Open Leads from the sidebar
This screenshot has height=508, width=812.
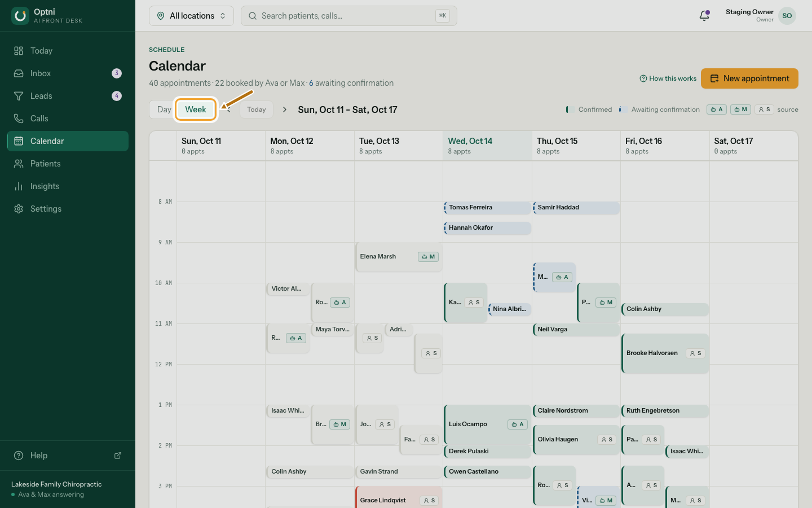(68, 96)
